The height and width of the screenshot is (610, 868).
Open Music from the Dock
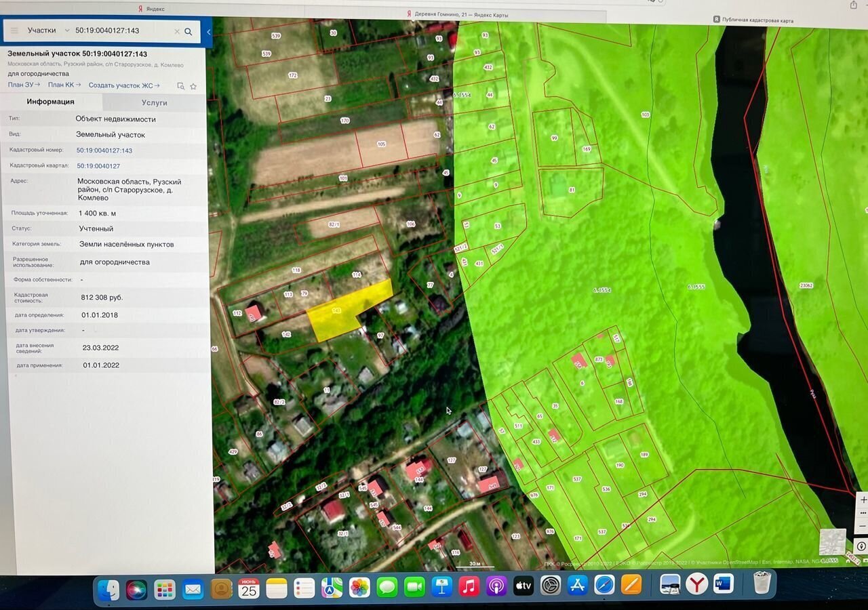(x=469, y=586)
